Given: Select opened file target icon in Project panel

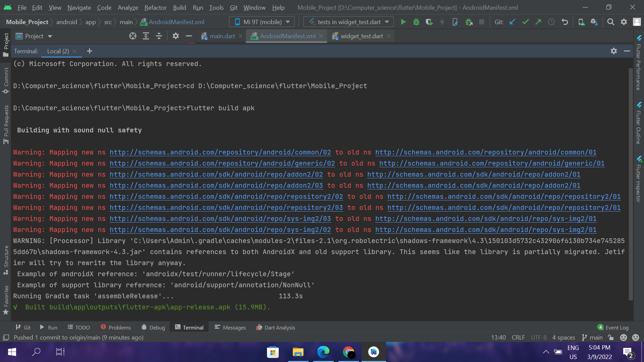Looking at the screenshot, I should coord(133,36).
